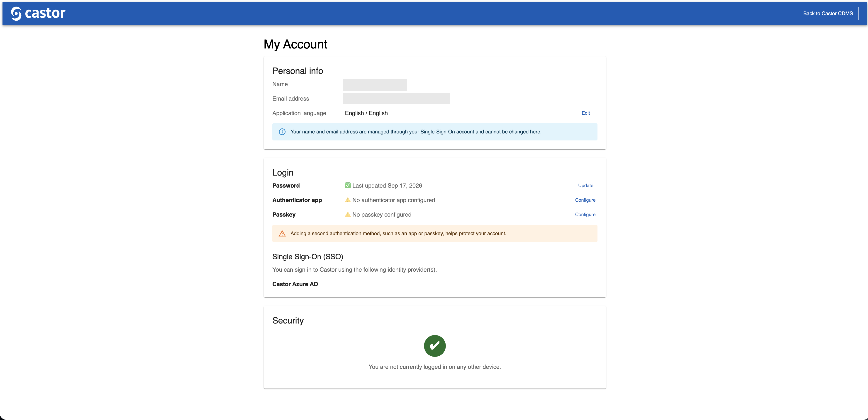Click the bold 'Passkey' label
868x420 pixels.
pos(284,214)
